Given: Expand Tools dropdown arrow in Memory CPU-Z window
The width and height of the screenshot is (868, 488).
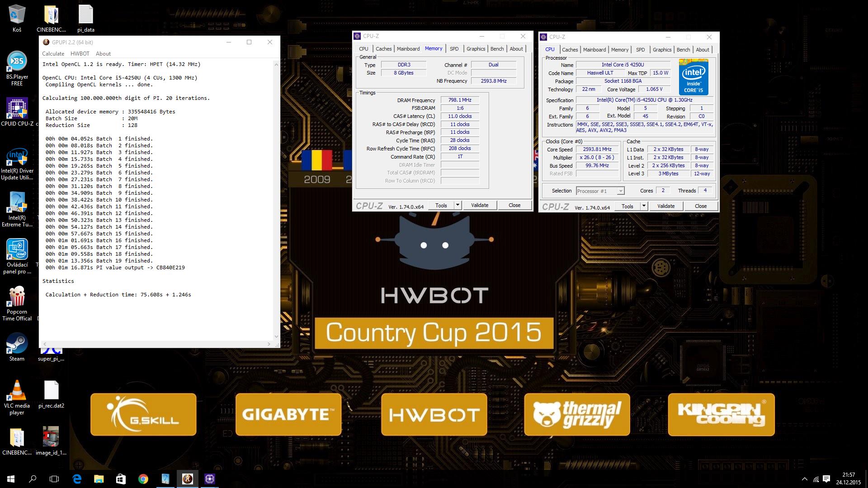Looking at the screenshot, I should 458,205.
